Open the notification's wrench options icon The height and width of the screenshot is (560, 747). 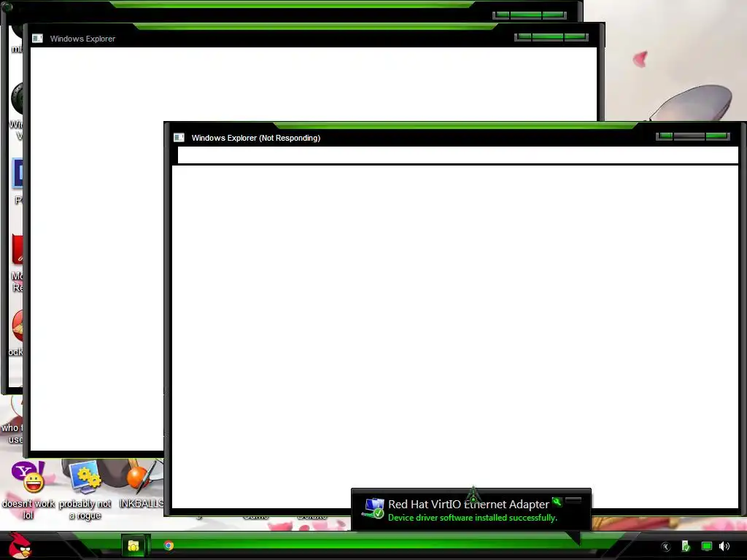[557, 502]
